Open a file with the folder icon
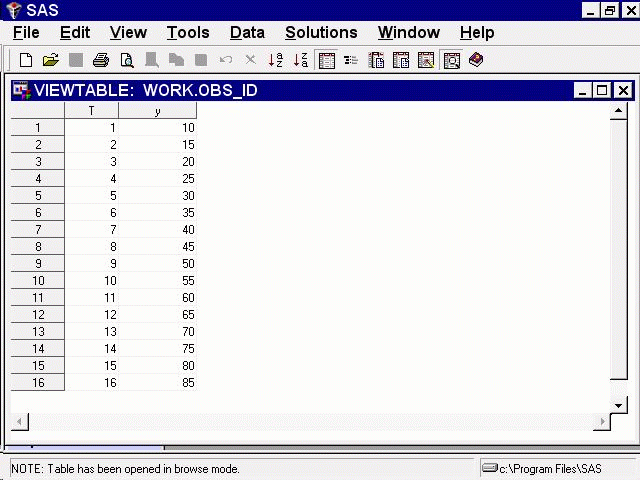This screenshot has height=480, width=640. point(51,60)
